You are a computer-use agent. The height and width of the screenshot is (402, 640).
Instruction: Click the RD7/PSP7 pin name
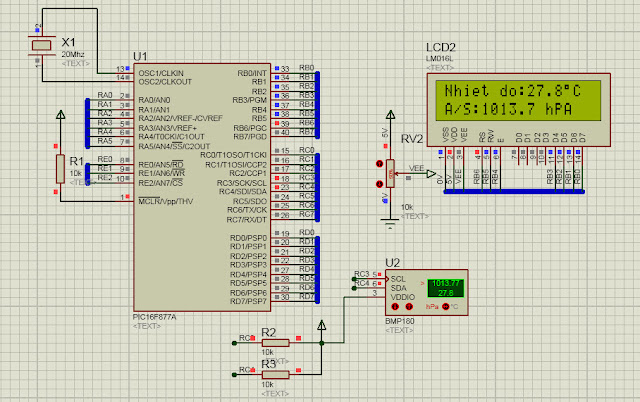[248, 302]
